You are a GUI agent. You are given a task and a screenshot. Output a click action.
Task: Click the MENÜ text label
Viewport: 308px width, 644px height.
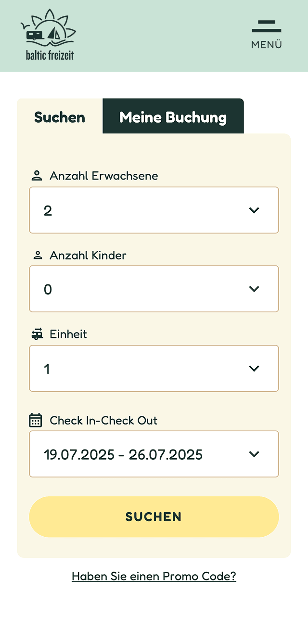pos(267,45)
